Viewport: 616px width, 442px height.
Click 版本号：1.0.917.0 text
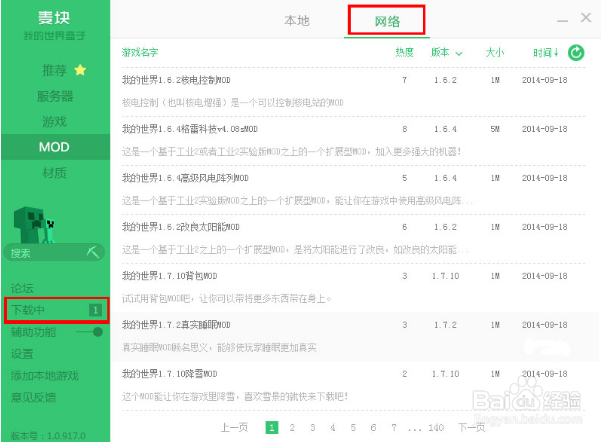pyautogui.click(x=48, y=436)
